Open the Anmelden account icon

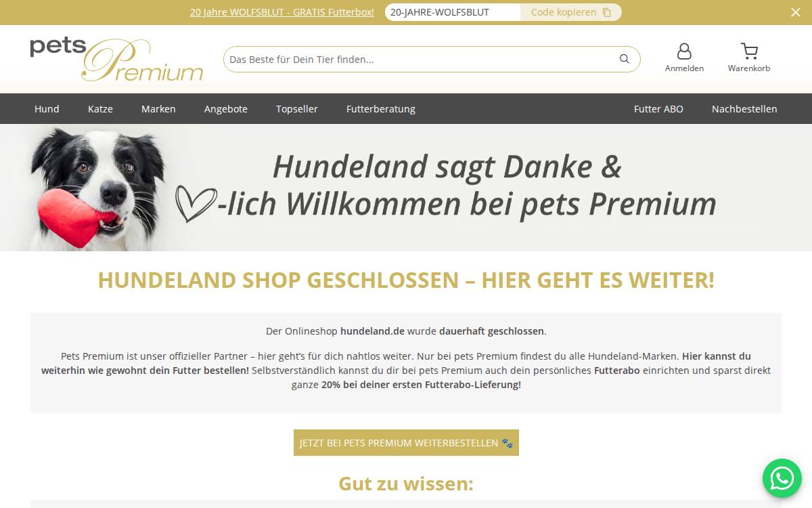[x=684, y=58]
